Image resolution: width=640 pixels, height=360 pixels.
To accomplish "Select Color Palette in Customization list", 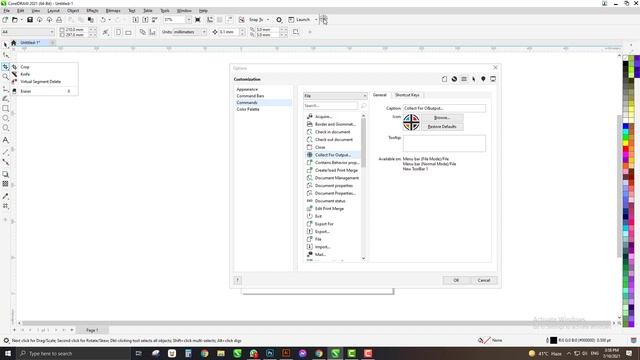I will pos(248,109).
